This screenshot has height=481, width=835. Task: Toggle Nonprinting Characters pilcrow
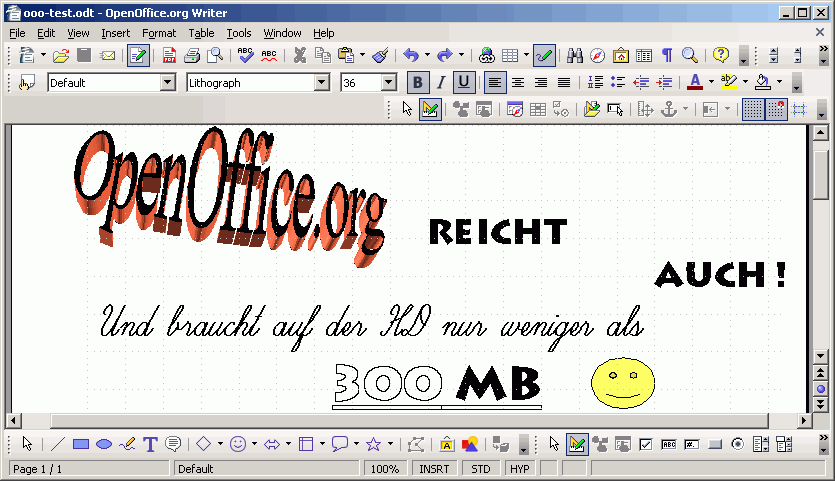click(667, 55)
